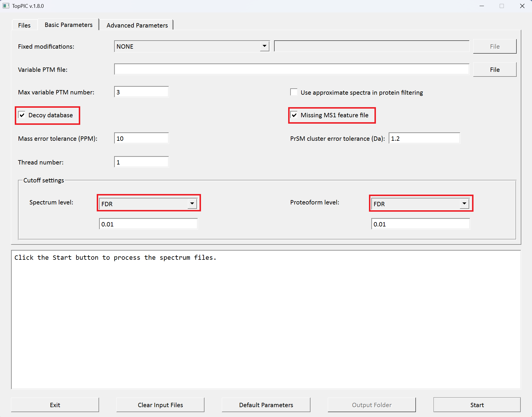
Task: Focus the Mass error tolerance PPM field
Action: pos(141,138)
